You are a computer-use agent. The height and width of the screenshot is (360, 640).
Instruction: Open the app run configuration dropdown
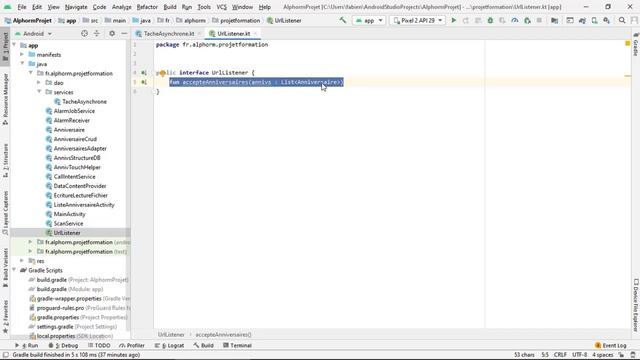pyautogui.click(x=369, y=20)
